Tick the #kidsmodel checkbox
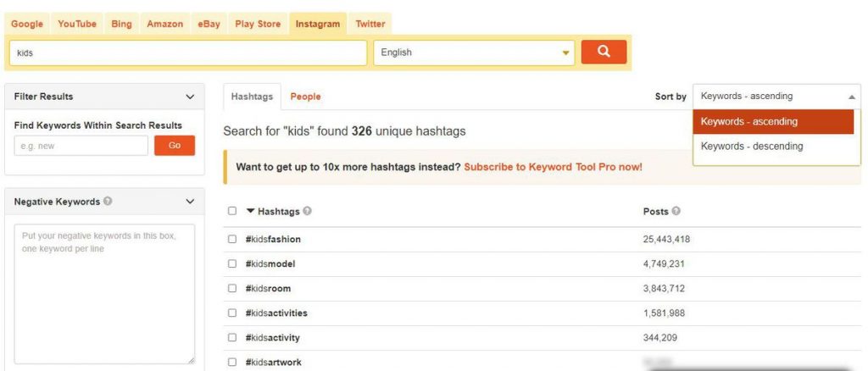Image resolution: width=868 pixels, height=371 pixels. [232, 263]
